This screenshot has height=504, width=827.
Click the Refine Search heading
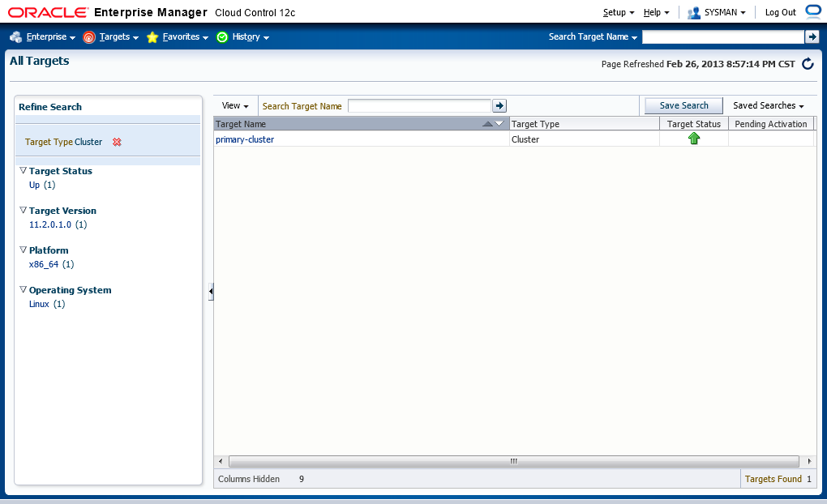(50, 107)
